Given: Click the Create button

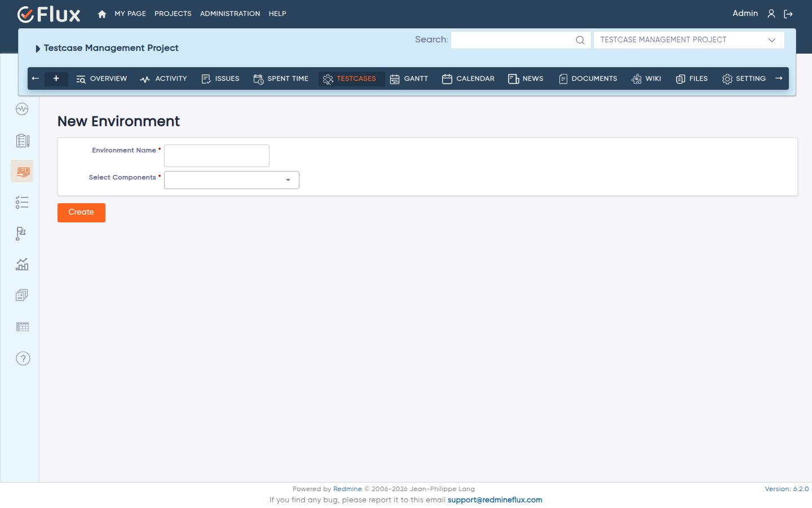Looking at the screenshot, I should (81, 213).
